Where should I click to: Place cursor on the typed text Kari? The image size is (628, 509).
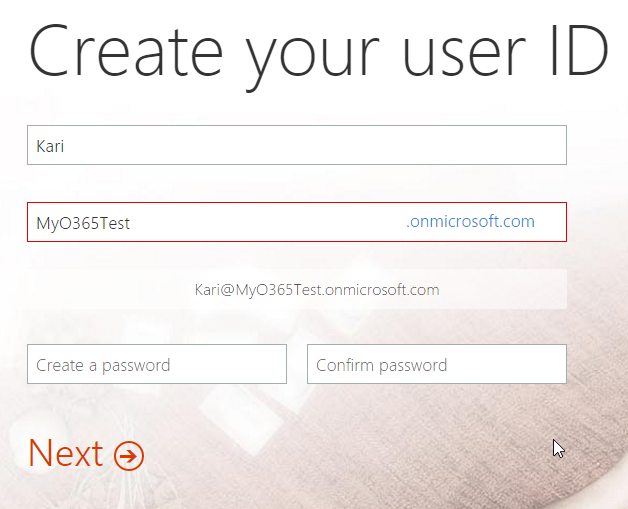pos(50,146)
